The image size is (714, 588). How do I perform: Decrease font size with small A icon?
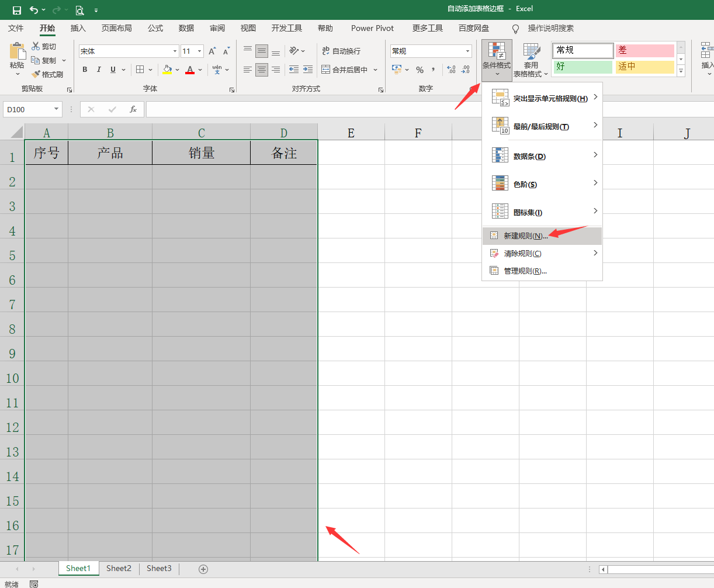coord(226,51)
